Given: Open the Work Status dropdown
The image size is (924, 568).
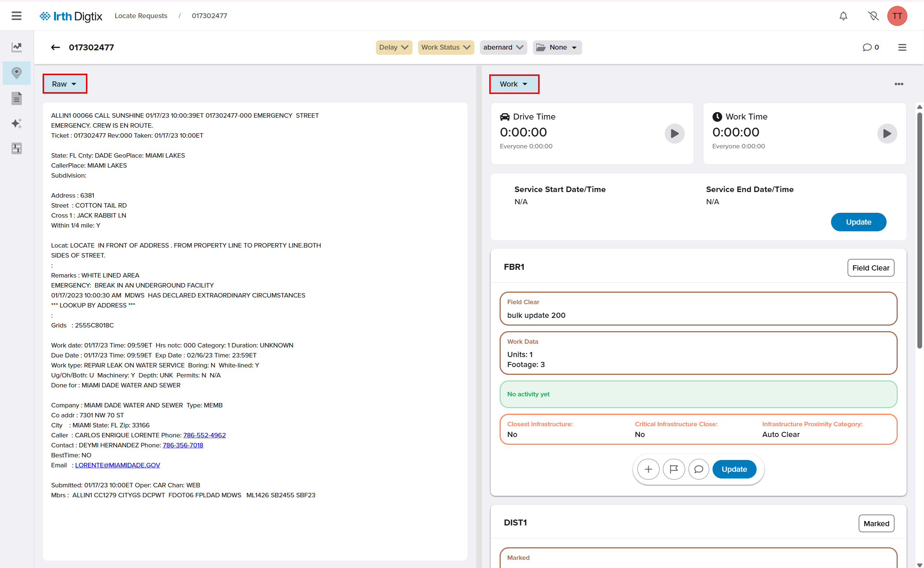Looking at the screenshot, I should (x=446, y=47).
